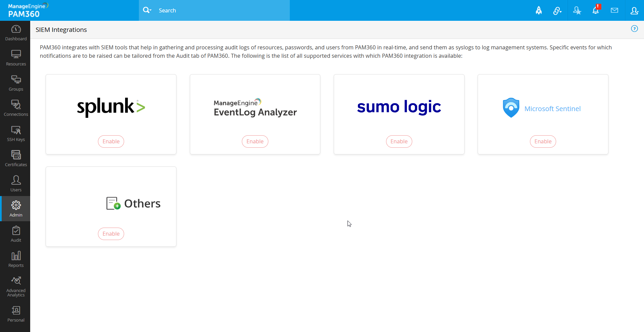Open Advanced Analytics
This screenshot has height=332, width=644.
click(x=16, y=287)
